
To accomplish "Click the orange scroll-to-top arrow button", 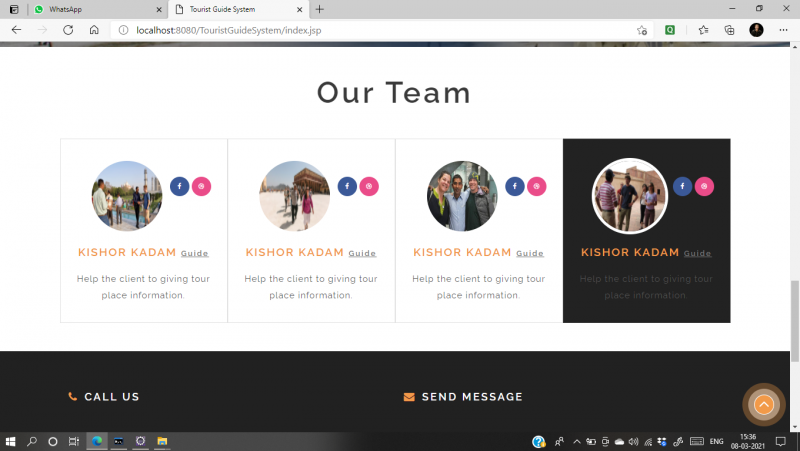I will (764, 405).
